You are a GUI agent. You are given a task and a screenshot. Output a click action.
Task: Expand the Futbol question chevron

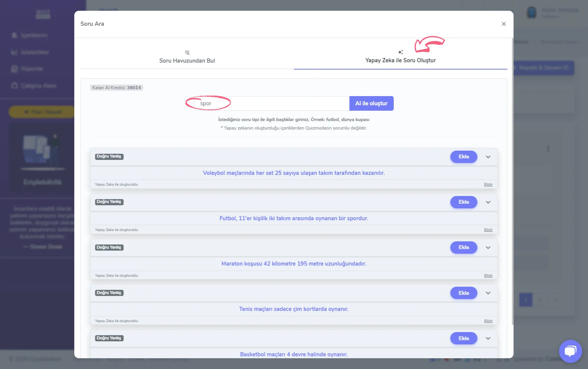coord(488,202)
